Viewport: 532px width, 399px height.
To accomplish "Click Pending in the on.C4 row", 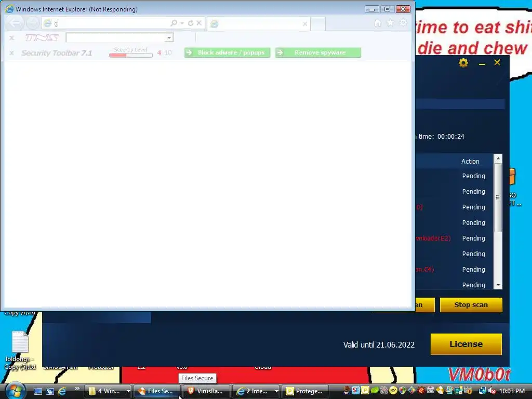I will pyautogui.click(x=474, y=270).
